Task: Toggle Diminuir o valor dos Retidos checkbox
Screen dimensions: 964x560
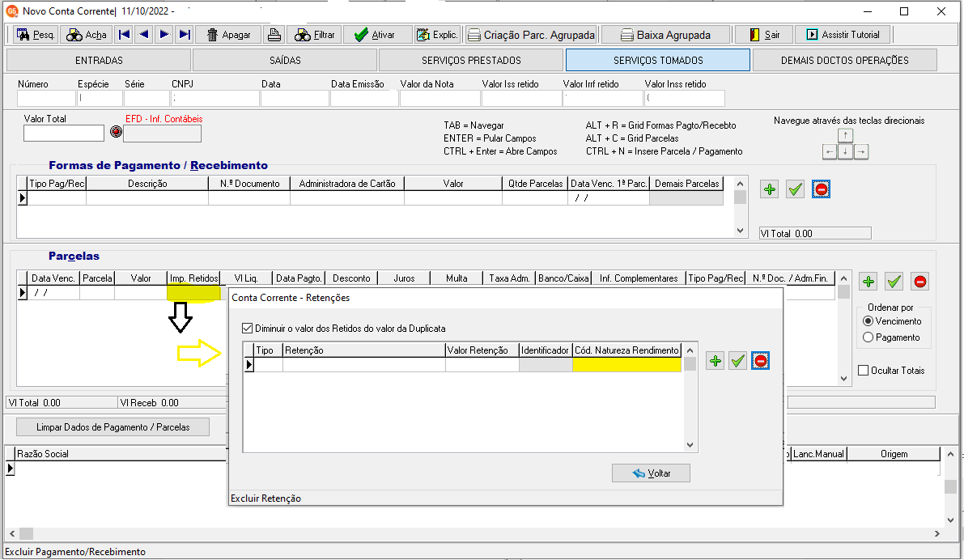Action: click(x=247, y=329)
